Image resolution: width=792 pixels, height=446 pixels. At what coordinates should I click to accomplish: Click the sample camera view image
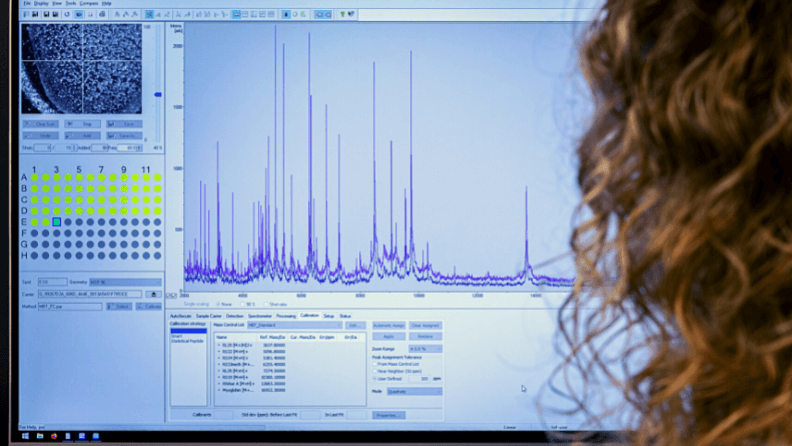[81, 69]
